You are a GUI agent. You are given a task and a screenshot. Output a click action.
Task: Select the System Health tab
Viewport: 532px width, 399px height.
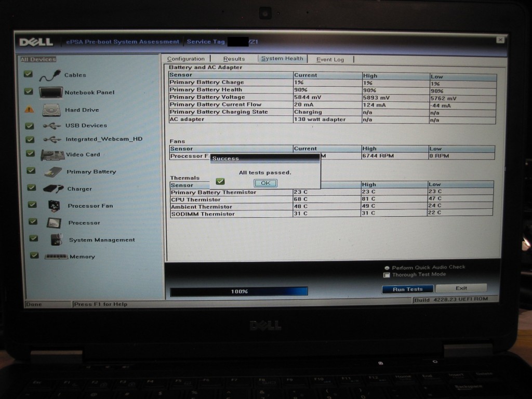click(x=282, y=58)
